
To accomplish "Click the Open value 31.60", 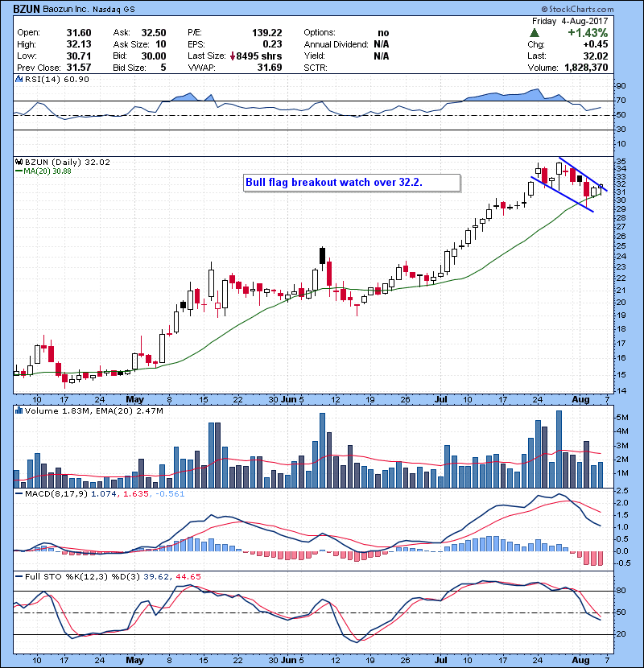I will point(79,33).
